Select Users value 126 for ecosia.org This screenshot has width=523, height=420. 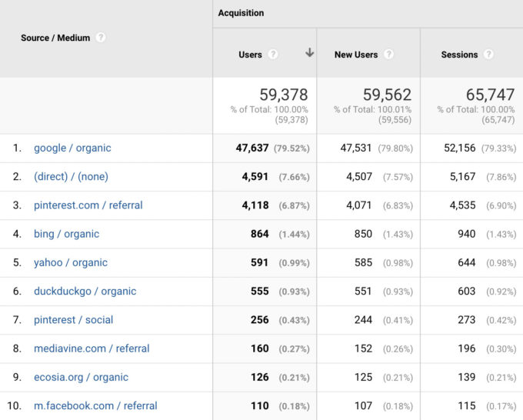click(259, 377)
